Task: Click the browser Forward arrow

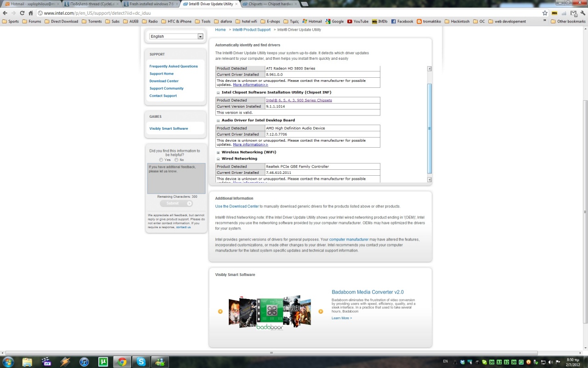Action: (13, 13)
